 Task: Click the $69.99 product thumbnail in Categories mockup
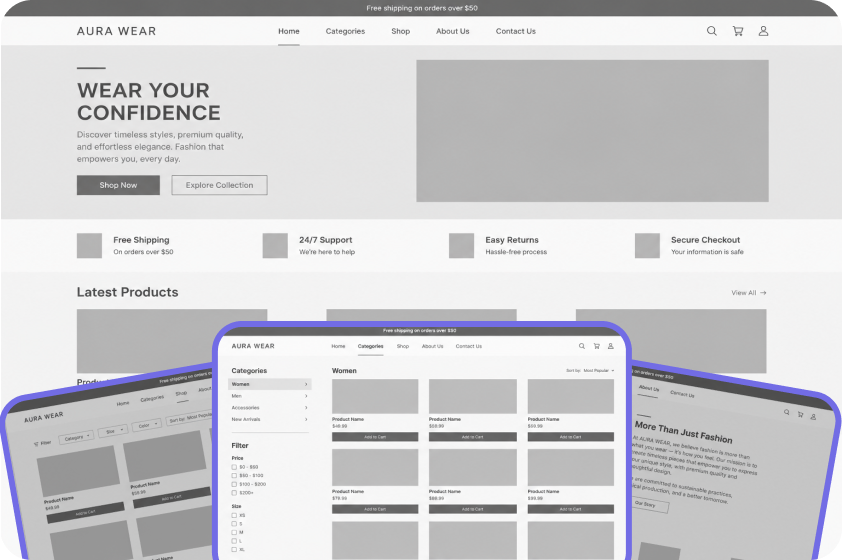tap(571, 396)
